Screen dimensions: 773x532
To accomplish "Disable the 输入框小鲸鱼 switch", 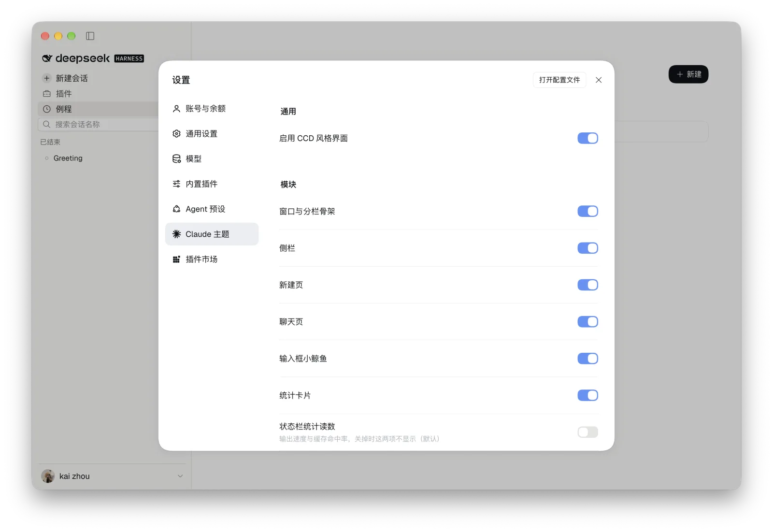I will click(x=587, y=358).
